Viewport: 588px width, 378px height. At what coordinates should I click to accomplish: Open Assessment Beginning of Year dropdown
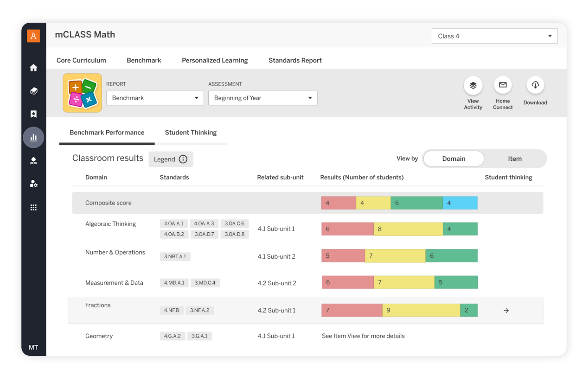click(262, 98)
